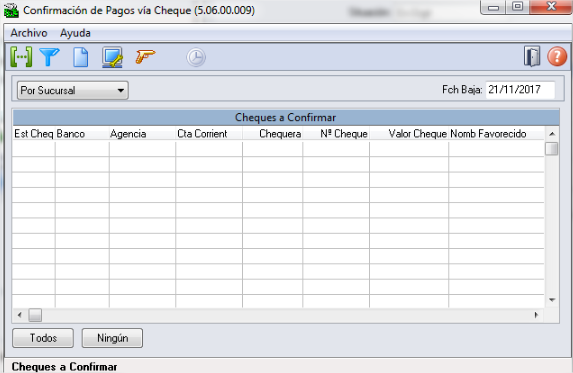Click the Chequera column header
This screenshot has width=573, height=373.
272,134
